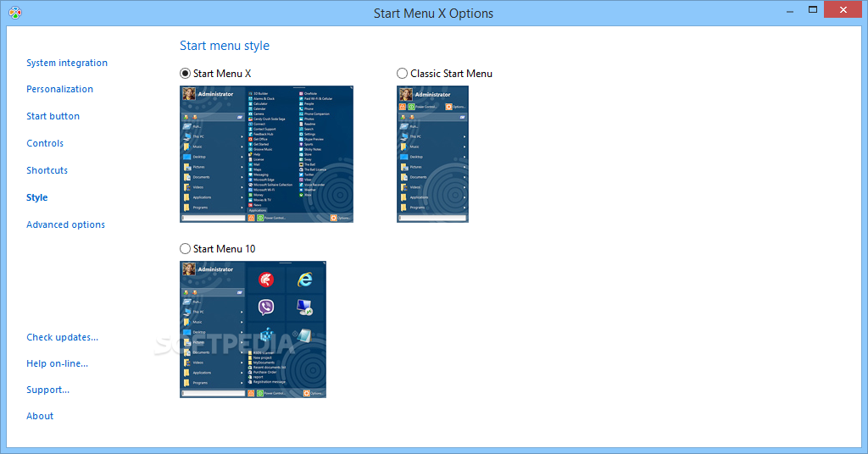
Task: Open the About page
Action: (40, 416)
